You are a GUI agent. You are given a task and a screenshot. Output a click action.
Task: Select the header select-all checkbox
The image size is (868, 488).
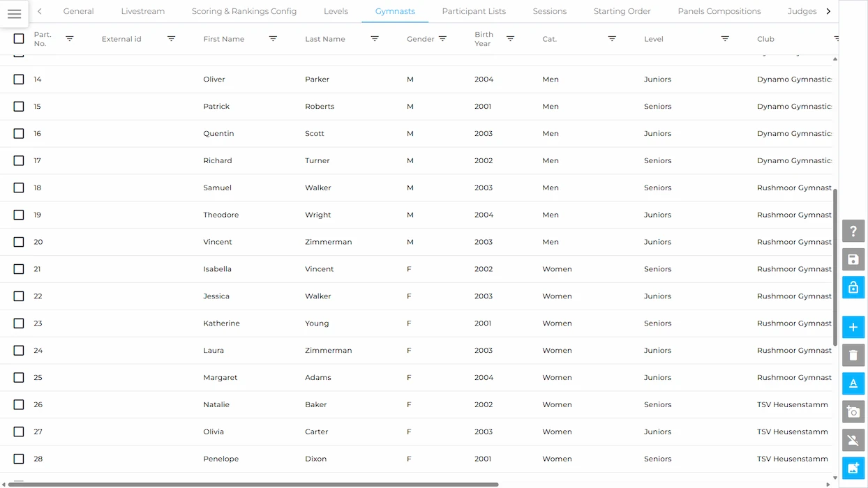pyautogui.click(x=19, y=39)
